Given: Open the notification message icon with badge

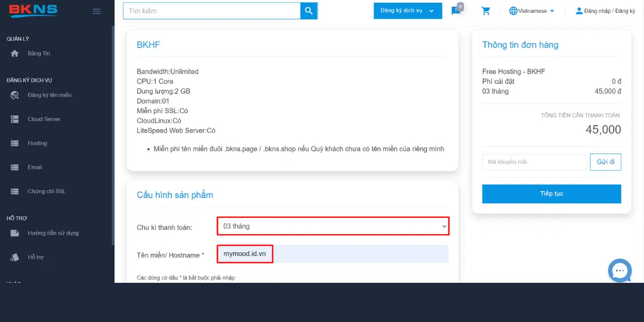Looking at the screenshot, I should pyautogui.click(x=456, y=11).
